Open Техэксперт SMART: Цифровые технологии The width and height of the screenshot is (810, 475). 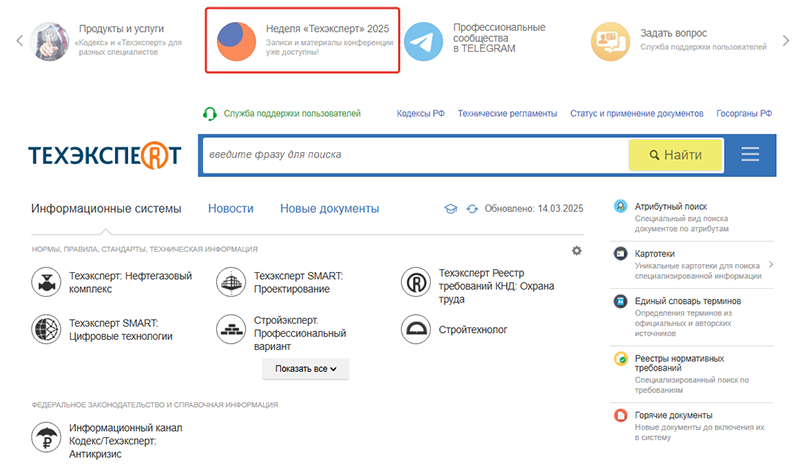pyautogui.click(x=121, y=329)
